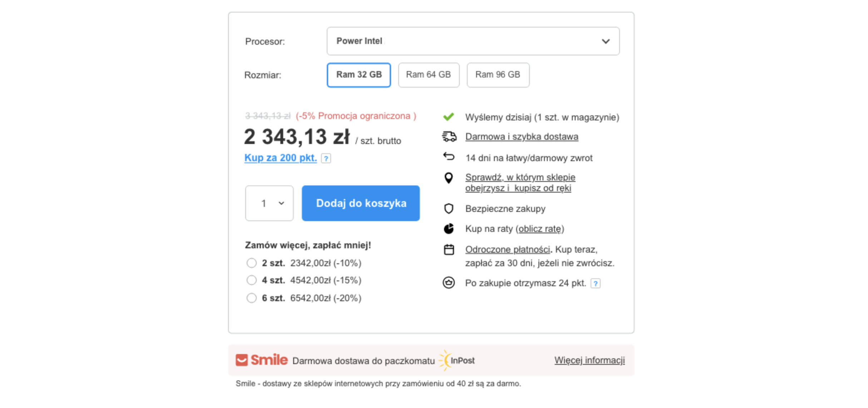Click the return arrow icon

[x=449, y=156]
